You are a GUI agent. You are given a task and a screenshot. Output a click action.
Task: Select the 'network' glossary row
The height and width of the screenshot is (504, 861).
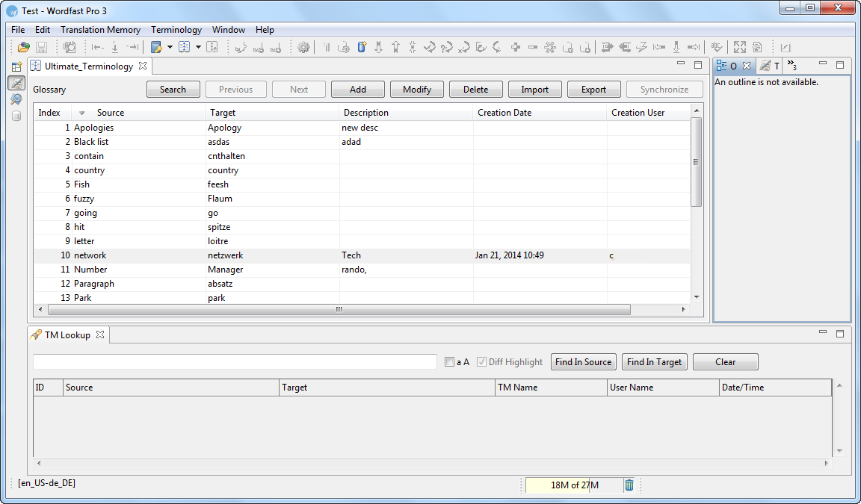pos(362,255)
